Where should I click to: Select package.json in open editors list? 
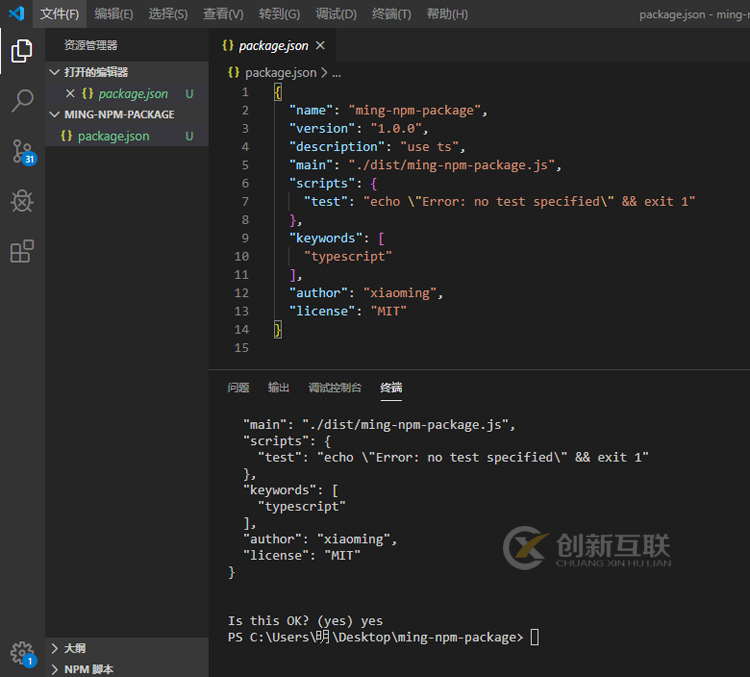133,93
